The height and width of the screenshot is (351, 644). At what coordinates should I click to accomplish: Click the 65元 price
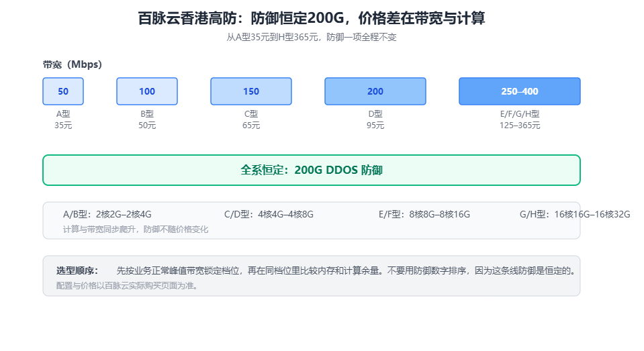(251, 126)
